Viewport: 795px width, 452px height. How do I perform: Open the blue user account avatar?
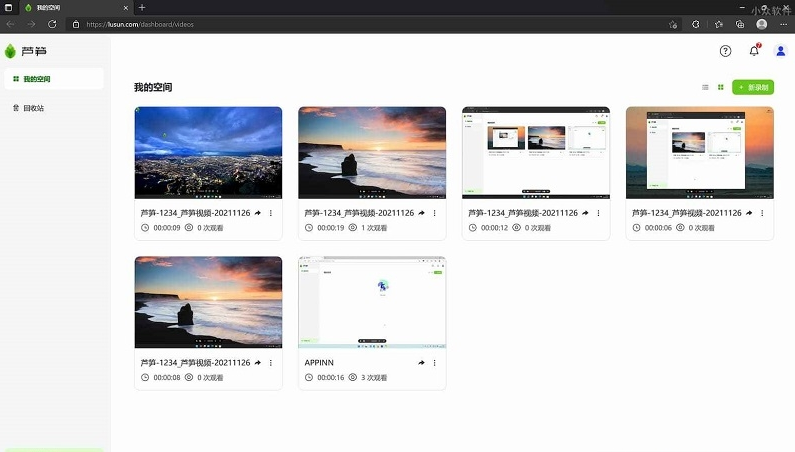(780, 51)
